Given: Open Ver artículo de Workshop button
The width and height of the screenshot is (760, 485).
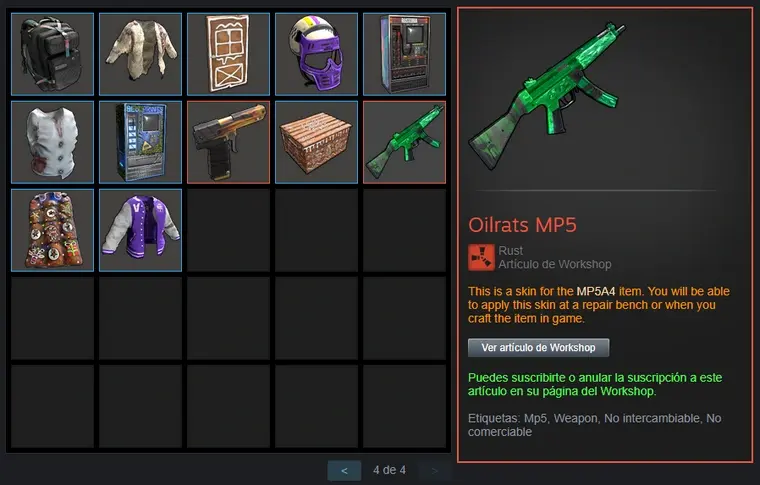Looking at the screenshot, I should [538, 347].
